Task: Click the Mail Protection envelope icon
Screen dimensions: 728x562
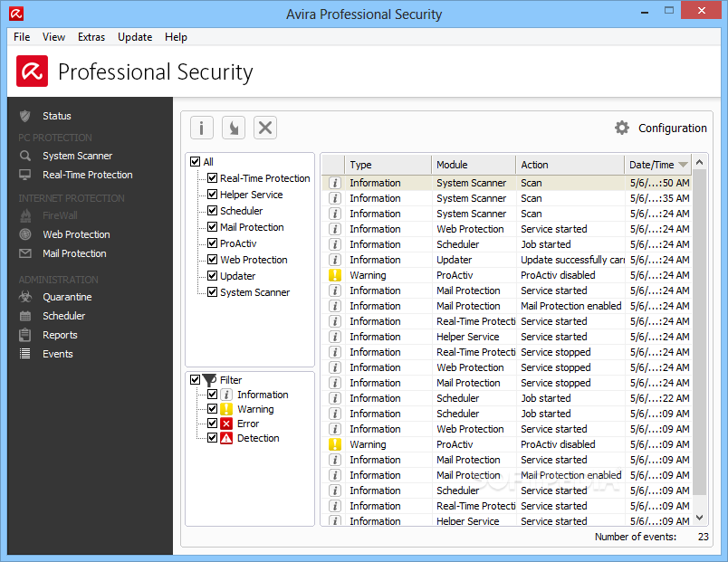Action: [25, 253]
